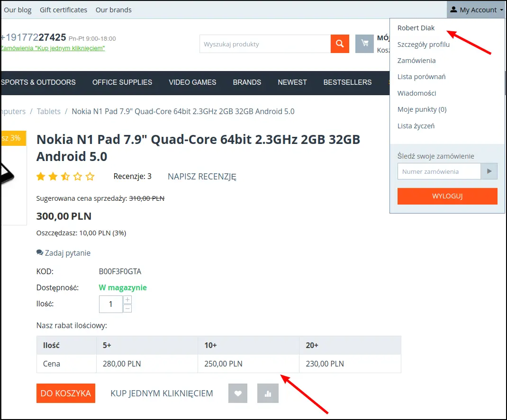
Task: Open BRANDS navigation item
Action: click(247, 82)
